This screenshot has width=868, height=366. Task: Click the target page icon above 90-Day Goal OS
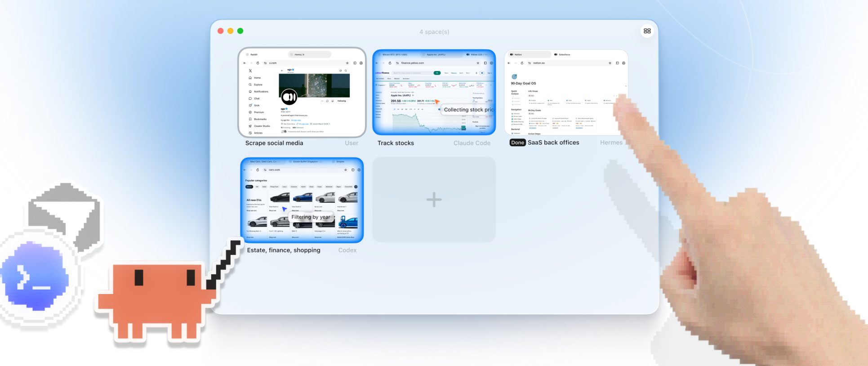coord(514,77)
